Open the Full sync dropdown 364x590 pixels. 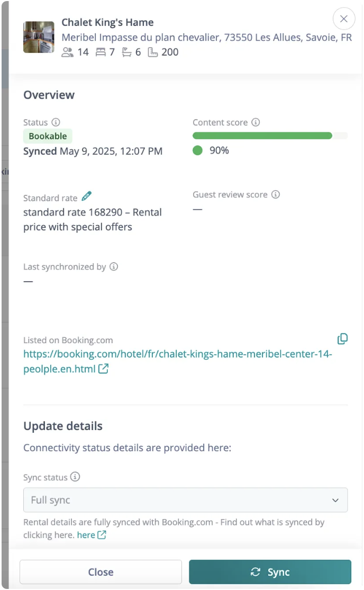click(185, 500)
